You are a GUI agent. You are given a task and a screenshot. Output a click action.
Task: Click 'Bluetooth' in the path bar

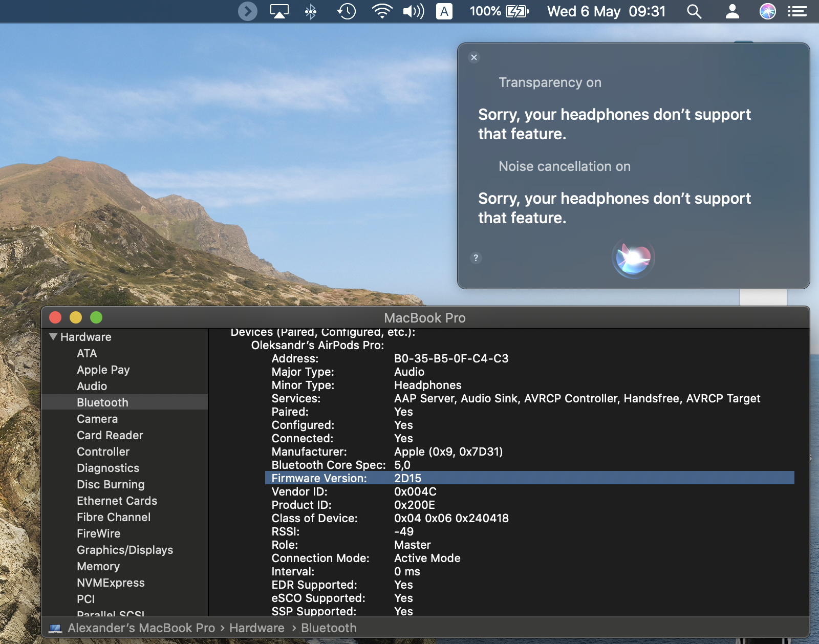(x=329, y=628)
